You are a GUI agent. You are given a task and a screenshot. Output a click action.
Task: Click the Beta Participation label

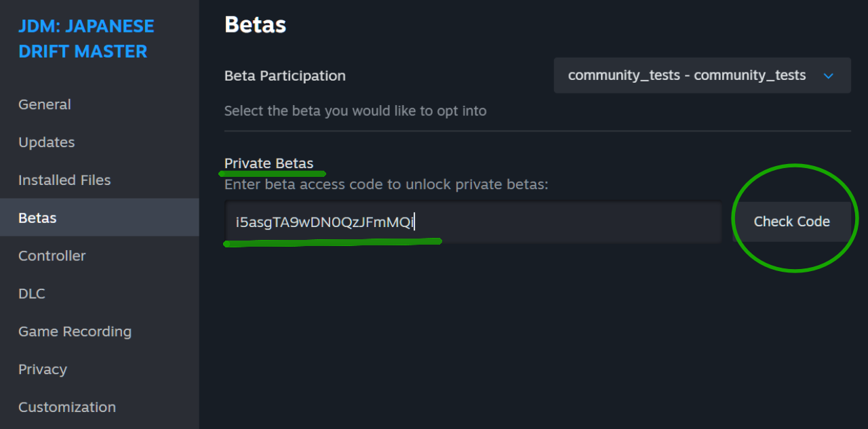tap(285, 76)
